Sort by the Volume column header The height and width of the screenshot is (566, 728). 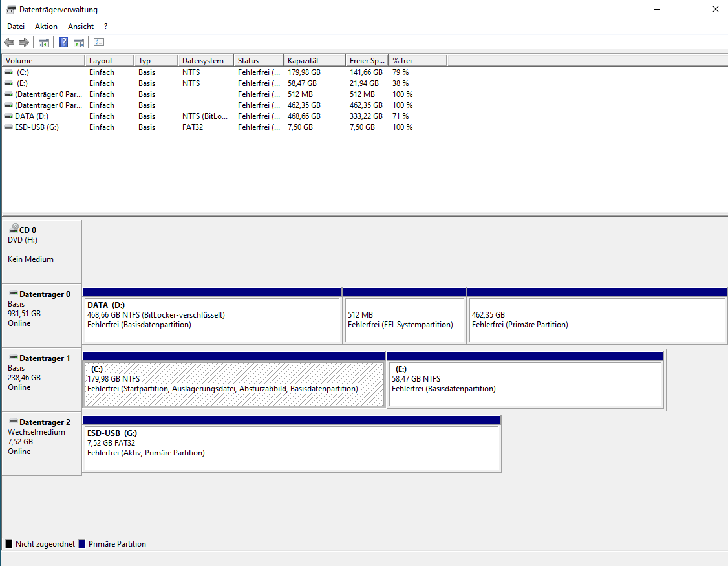tap(44, 60)
